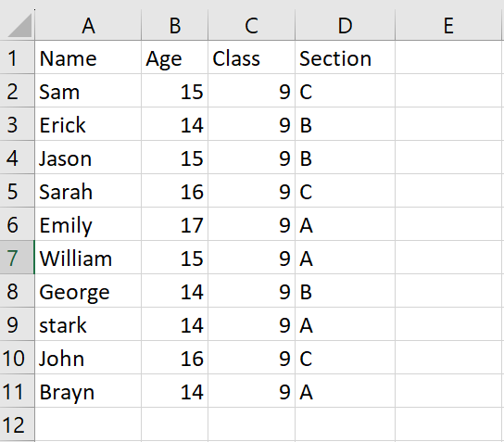Viewport: 504px width, 442px height.
Task: Select George's section cell showing B
Action: pos(345,291)
